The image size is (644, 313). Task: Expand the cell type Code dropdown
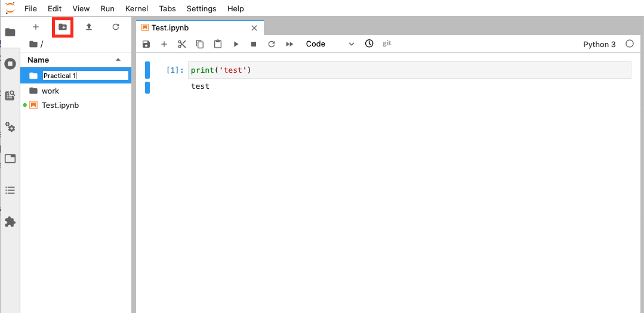pyautogui.click(x=330, y=44)
